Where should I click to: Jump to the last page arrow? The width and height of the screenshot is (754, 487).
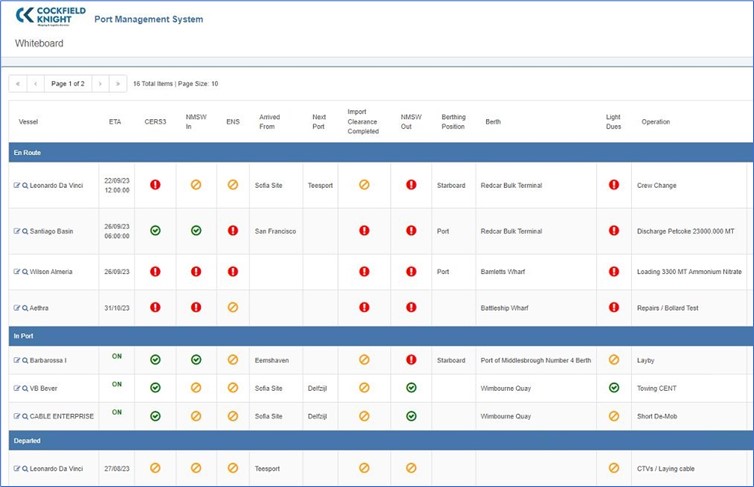(x=118, y=84)
